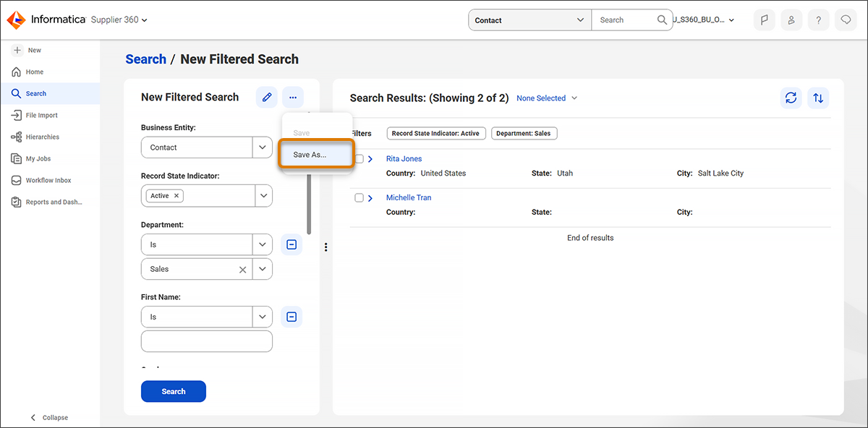Go to Home in the sidebar

click(x=50, y=72)
